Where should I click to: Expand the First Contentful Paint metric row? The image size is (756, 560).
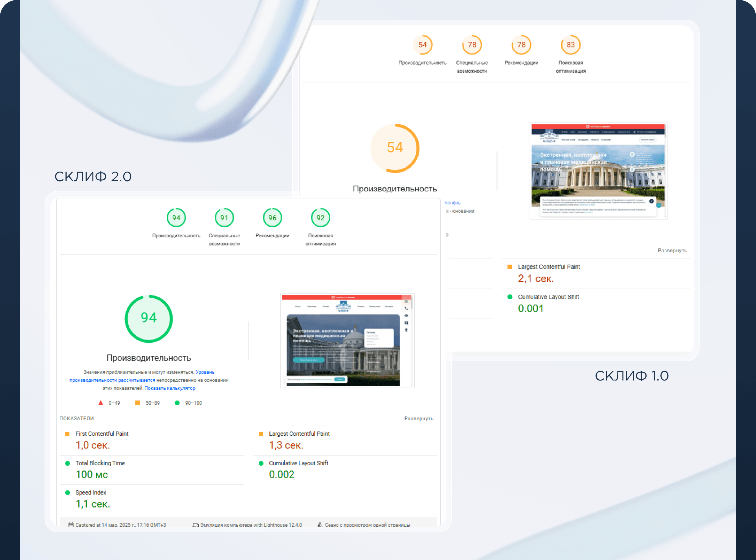point(102,434)
